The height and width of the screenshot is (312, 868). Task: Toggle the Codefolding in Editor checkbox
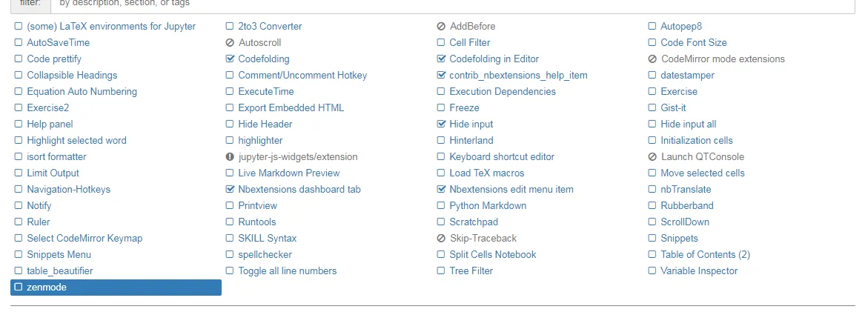[442, 59]
